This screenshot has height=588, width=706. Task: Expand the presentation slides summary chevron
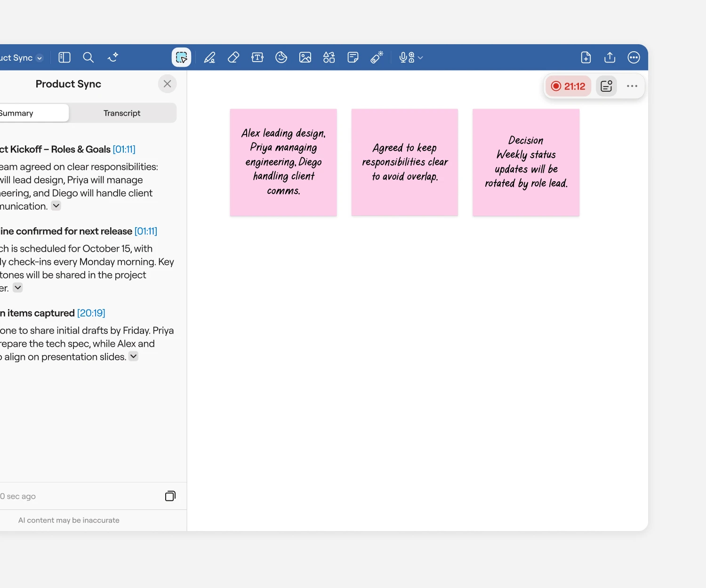[x=134, y=356]
